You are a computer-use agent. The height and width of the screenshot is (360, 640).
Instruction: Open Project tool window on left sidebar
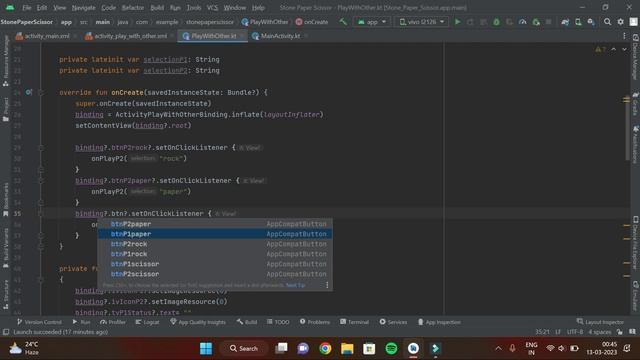(5, 109)
